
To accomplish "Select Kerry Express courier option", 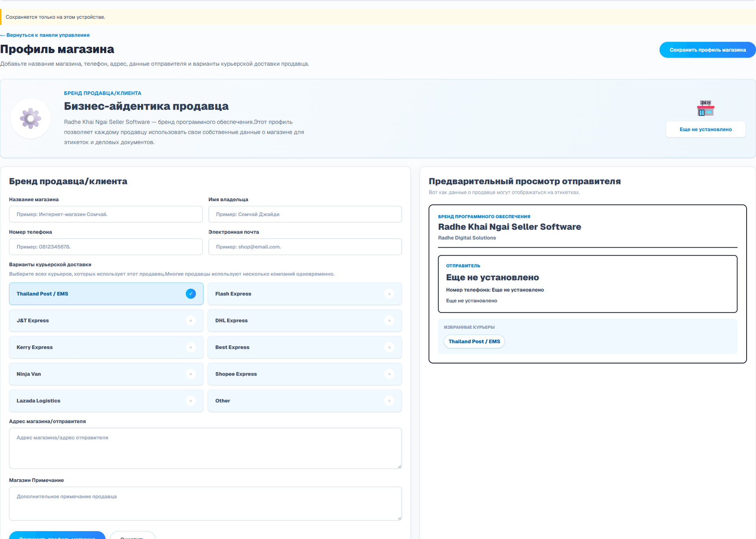I will point(106,347).
